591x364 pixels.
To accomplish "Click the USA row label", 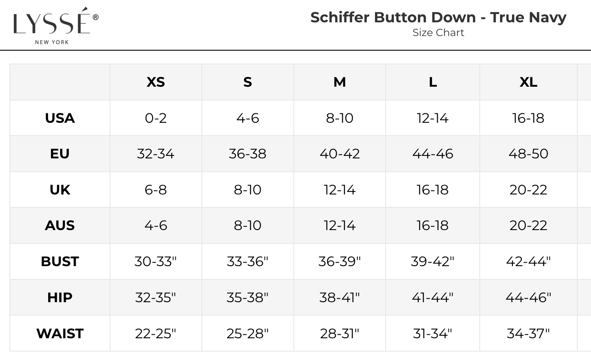I will [60, 118].
